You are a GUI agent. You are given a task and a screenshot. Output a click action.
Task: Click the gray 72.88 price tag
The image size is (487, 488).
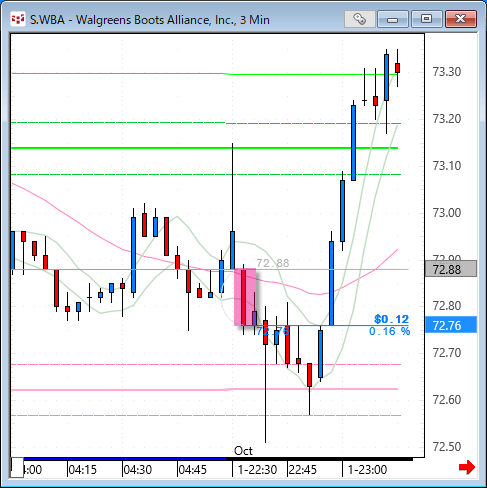pos(451,269)
